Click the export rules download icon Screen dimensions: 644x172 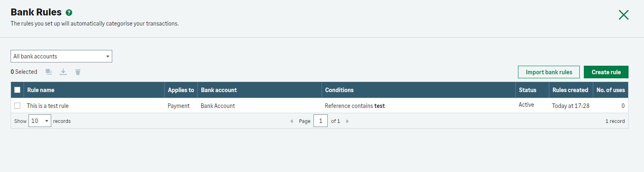(63, 72)
